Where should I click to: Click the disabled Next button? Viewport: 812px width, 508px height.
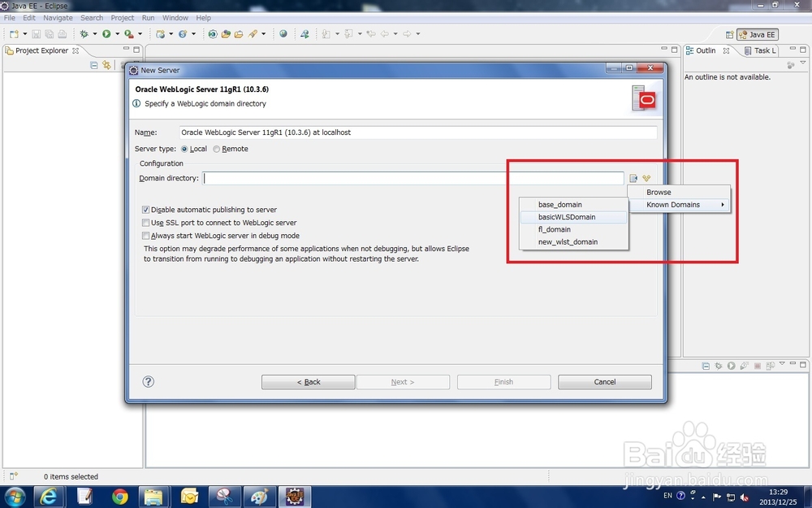point(403,382)
